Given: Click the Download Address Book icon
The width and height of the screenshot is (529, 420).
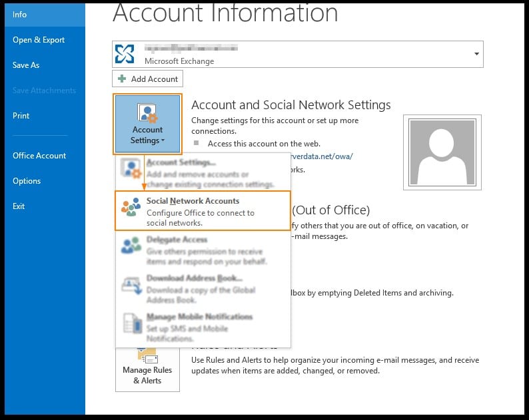Looking at the screenshot, I should pyautogui.click(x=131, y=286).
